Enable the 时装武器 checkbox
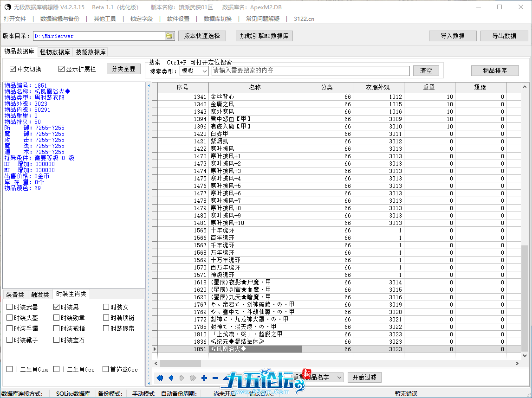 tap(10, 307)
